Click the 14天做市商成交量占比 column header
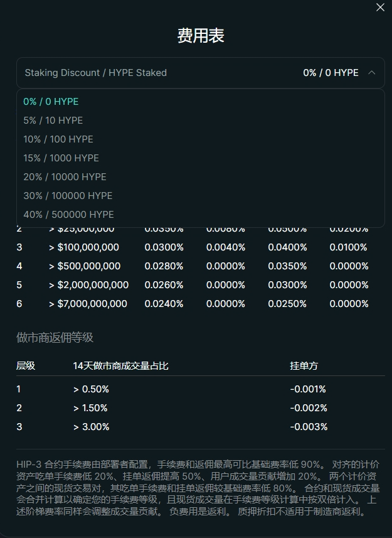Viewport: 392px width, 538px height. click(x=120, y=365)
